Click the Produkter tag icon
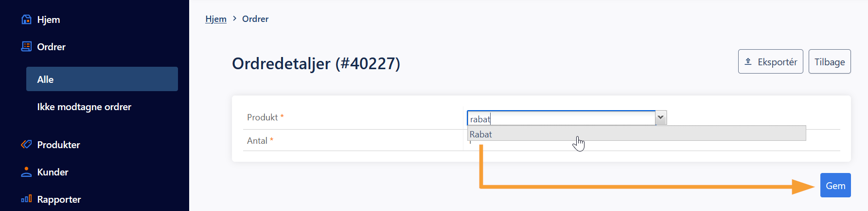 [x=27, y=145]
